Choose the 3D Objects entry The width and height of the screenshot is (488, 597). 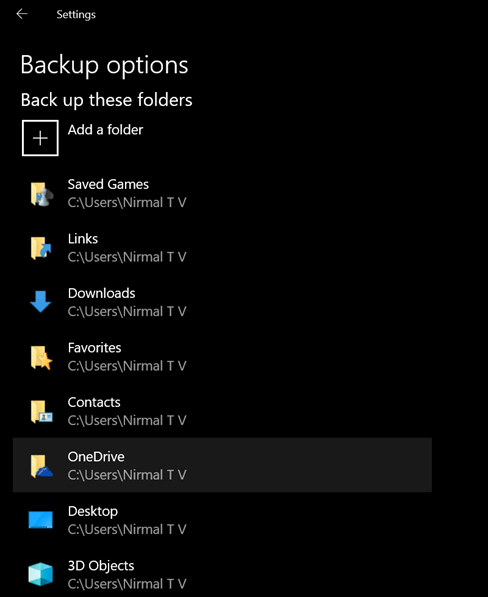click(222, 574)
